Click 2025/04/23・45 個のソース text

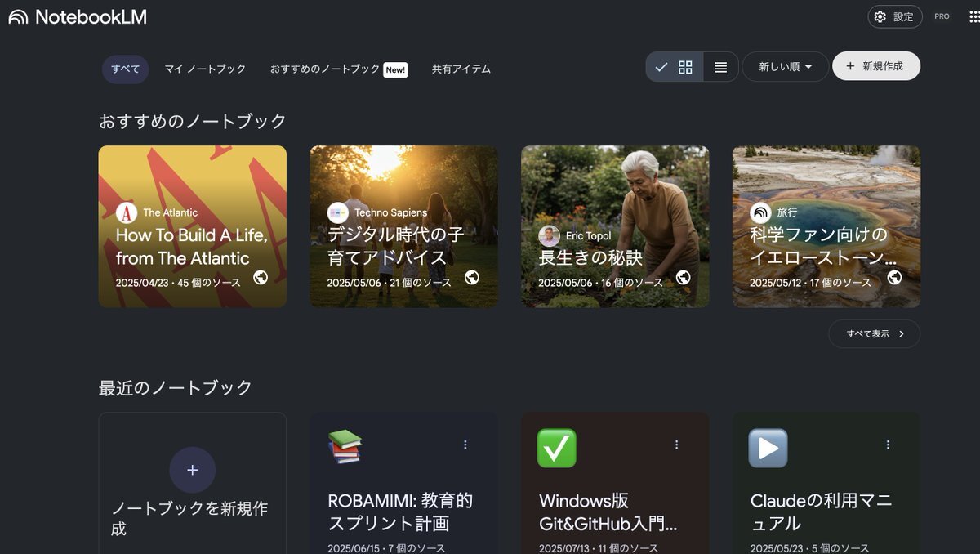coord(178,283)
